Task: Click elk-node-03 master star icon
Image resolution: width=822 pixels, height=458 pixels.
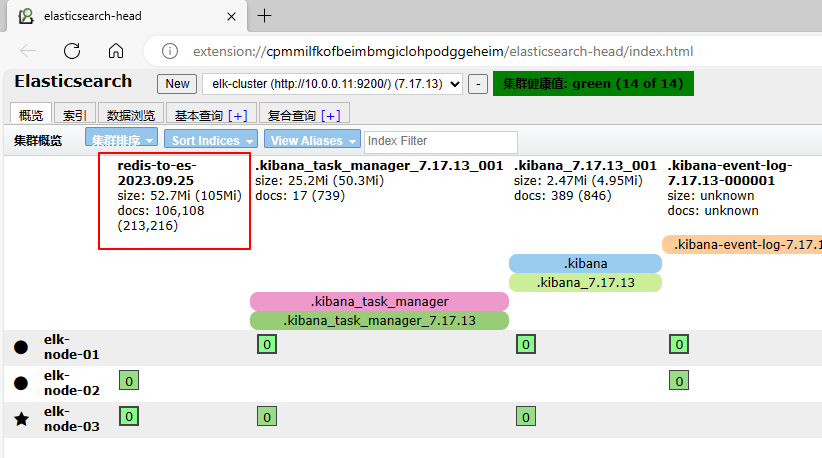Action: point(21,419)
